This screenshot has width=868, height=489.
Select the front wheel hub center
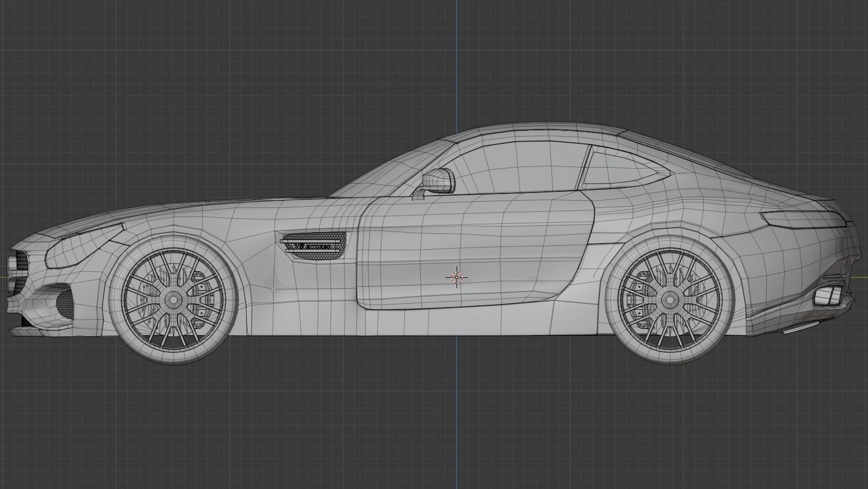173,299
